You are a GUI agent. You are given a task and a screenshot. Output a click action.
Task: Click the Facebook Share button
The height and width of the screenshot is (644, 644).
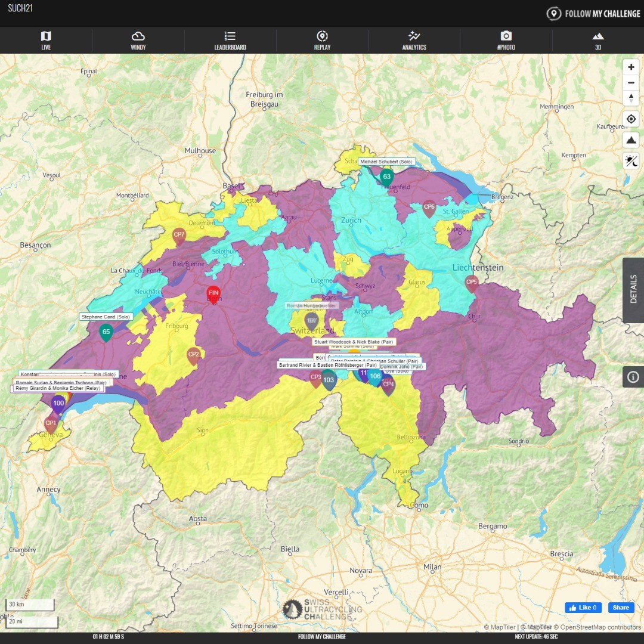click(x=621, y=608)
